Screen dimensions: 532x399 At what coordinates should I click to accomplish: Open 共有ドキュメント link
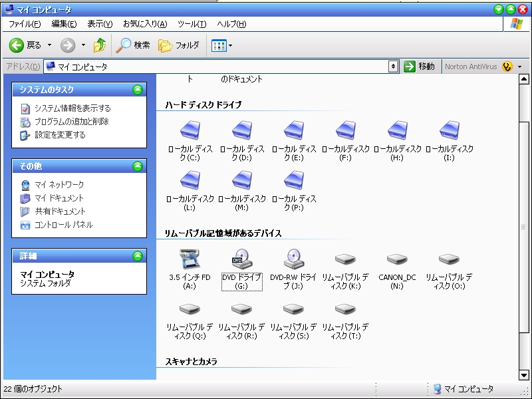(x=60, y=211)
